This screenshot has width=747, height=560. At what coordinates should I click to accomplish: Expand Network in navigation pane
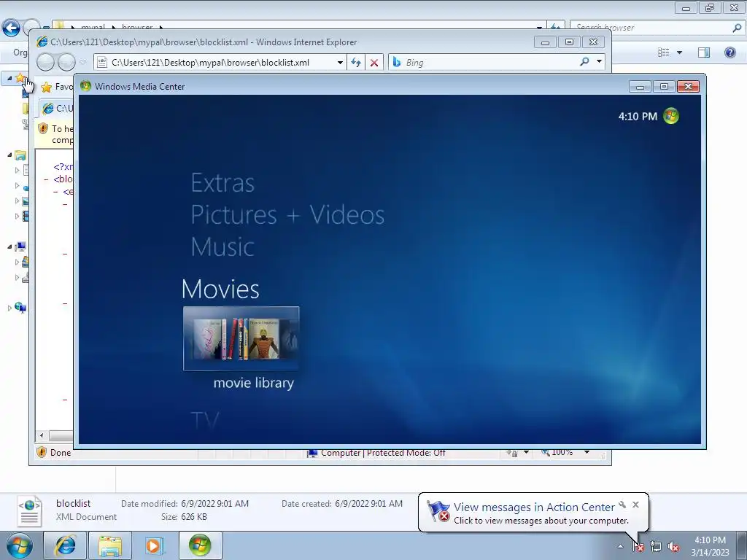[9, 308]
